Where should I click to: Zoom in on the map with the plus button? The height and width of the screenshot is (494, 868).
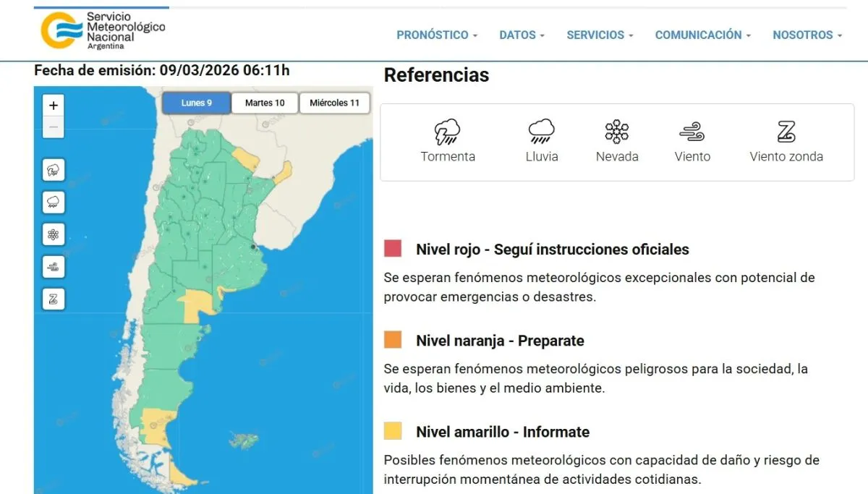pos(53,104)
